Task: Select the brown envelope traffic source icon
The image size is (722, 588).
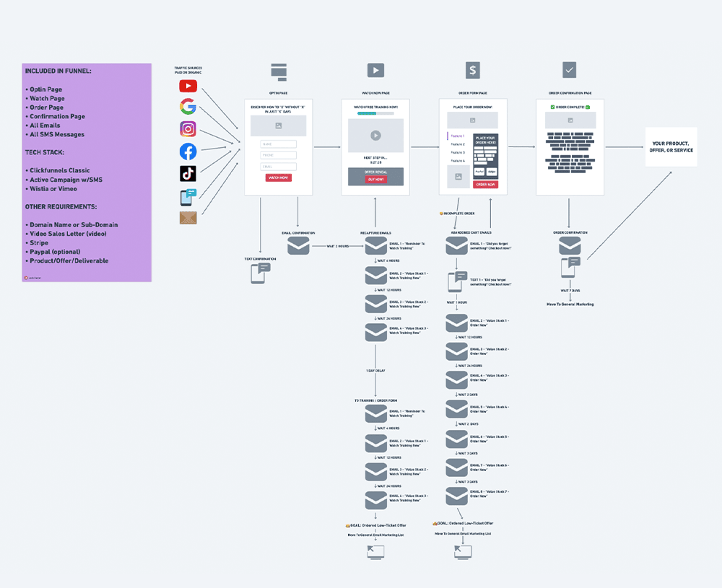Action: [188, 217]
